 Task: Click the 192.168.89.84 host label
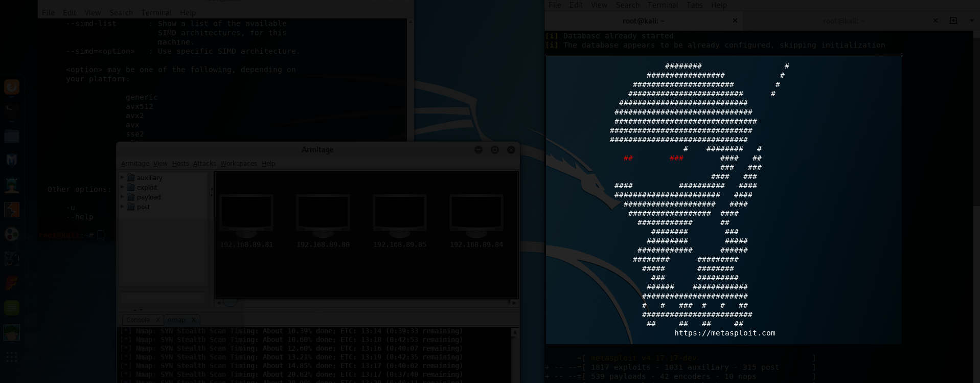[476, 244]
